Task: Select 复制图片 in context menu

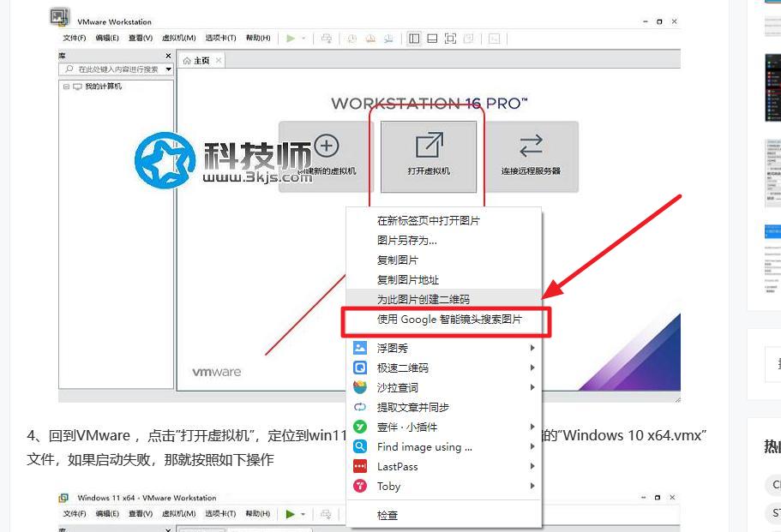Action: [x=444, y=260]
